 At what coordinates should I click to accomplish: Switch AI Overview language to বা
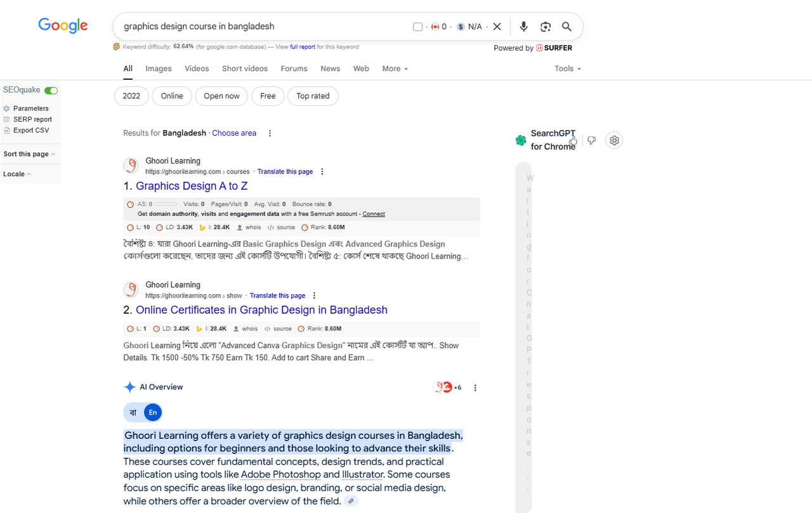(133, 412)
